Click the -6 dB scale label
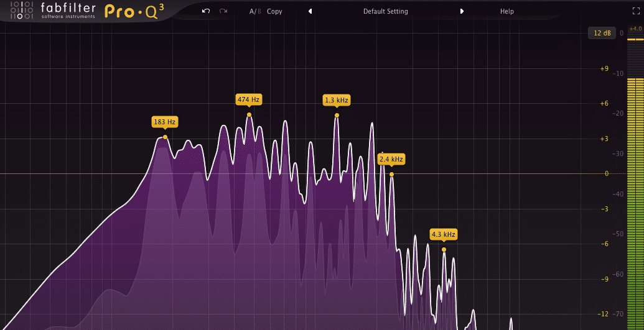 pos(605,244)
